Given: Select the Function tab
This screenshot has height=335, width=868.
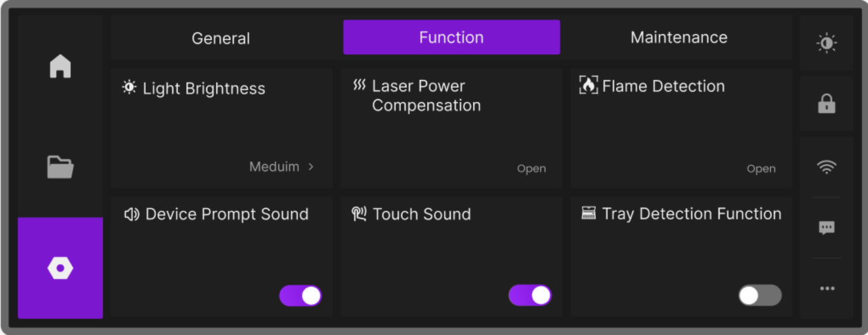Looking at the screenshot, I should (452, 37).
